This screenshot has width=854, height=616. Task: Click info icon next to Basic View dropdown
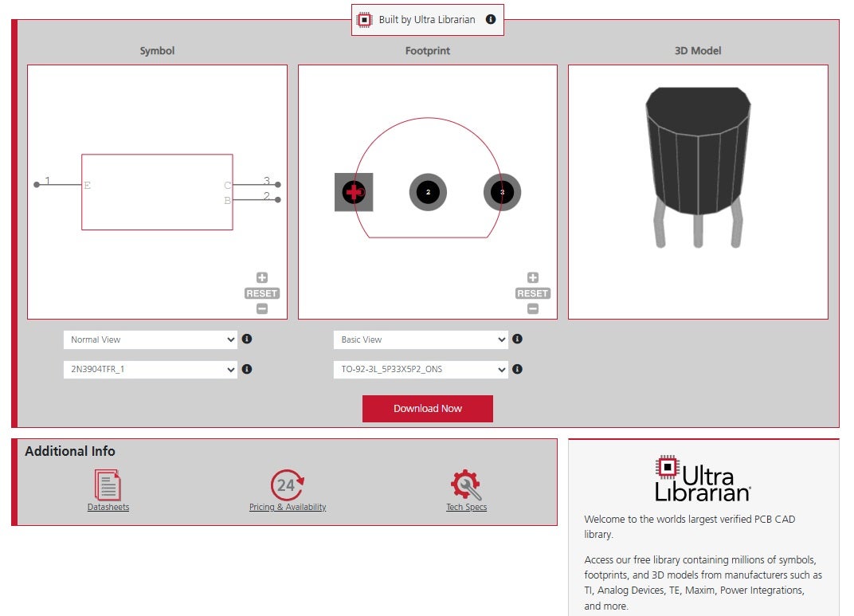coord(517,339)
